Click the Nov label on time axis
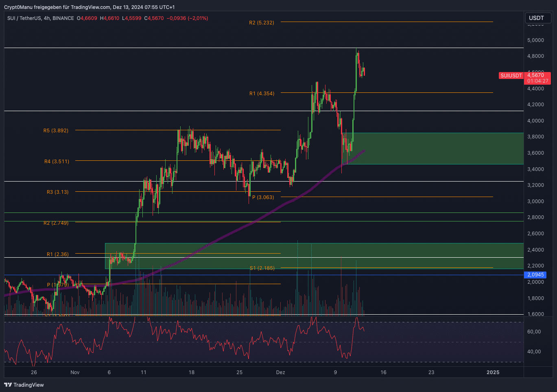Screen dimensions: 557x392 tap(75, 372)
